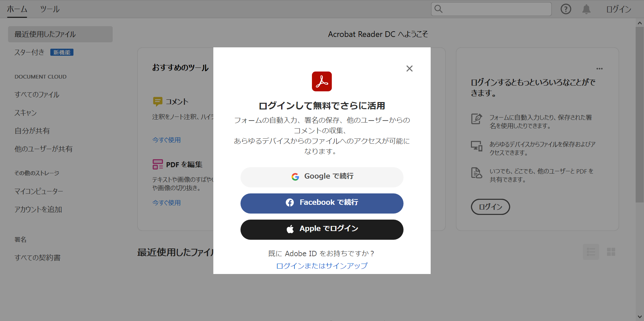Switch to the ツール tab
This screenshot has width=644, height=321.
pos(50,9)
